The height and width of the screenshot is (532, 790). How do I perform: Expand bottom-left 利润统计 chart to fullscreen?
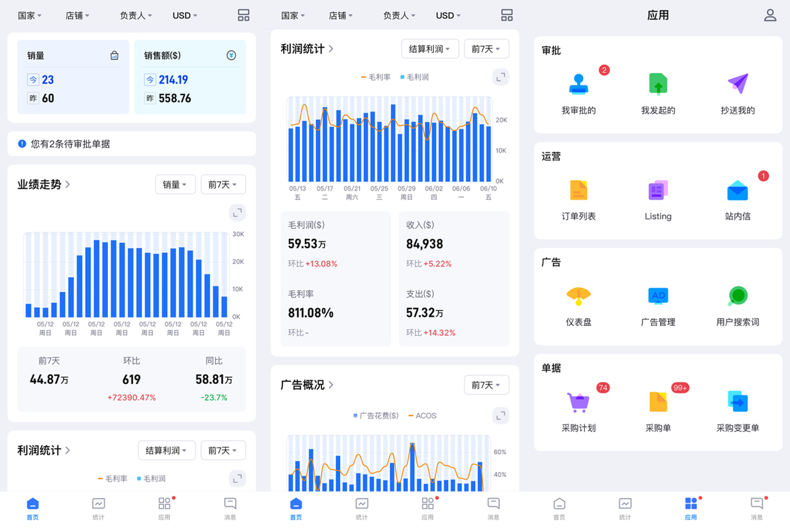(x=238, y=478)
